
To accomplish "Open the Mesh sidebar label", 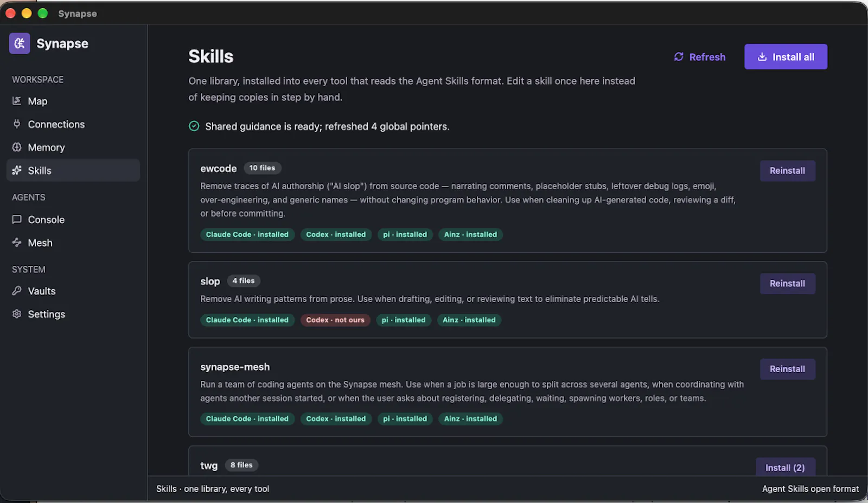I will [40, 243].
